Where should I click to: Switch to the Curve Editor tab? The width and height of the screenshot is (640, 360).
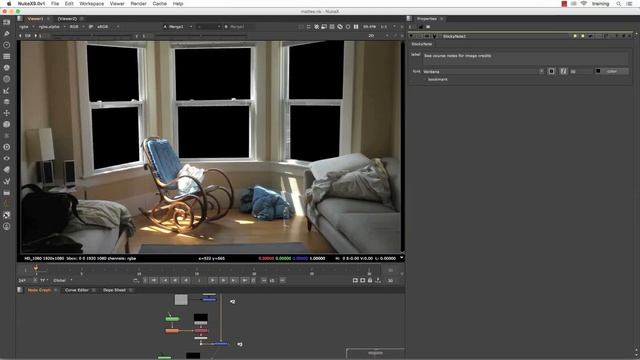[x=77, y=290]
